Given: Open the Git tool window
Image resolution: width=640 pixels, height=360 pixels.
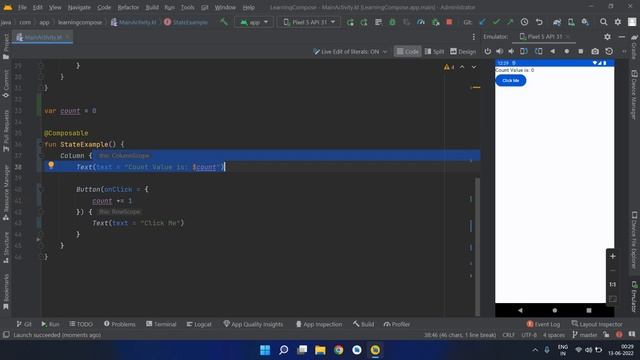Looking at the screenshot, I should (x=24, y=324).
